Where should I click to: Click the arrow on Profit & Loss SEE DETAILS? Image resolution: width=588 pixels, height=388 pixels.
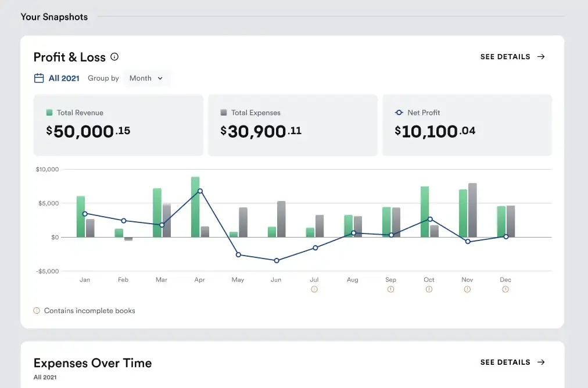pyautogui.click(x=540, y=56)
